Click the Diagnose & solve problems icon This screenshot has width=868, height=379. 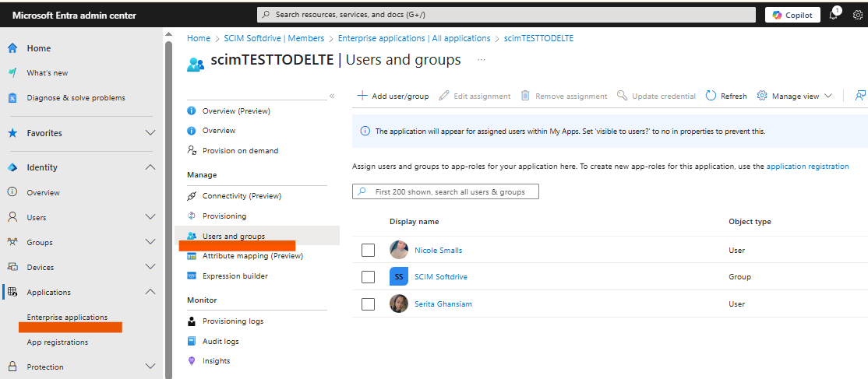coord(12,98)
